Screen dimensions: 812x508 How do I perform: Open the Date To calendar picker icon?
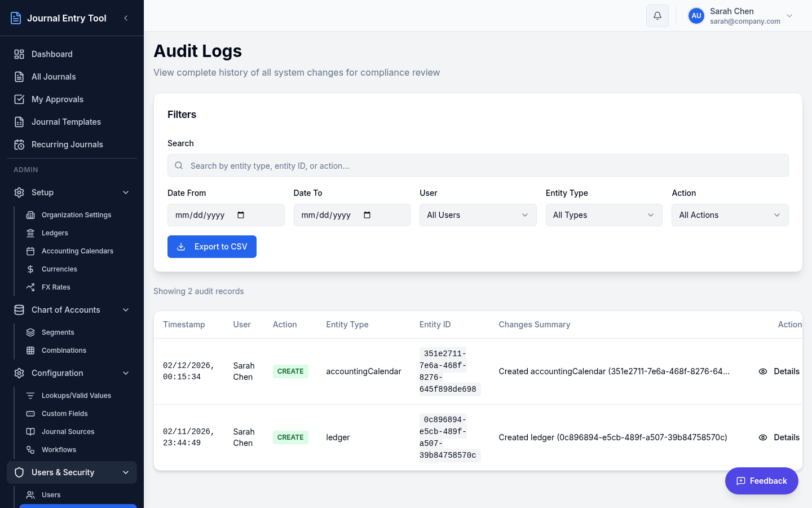pyautogui.click(x=367, y=215)
